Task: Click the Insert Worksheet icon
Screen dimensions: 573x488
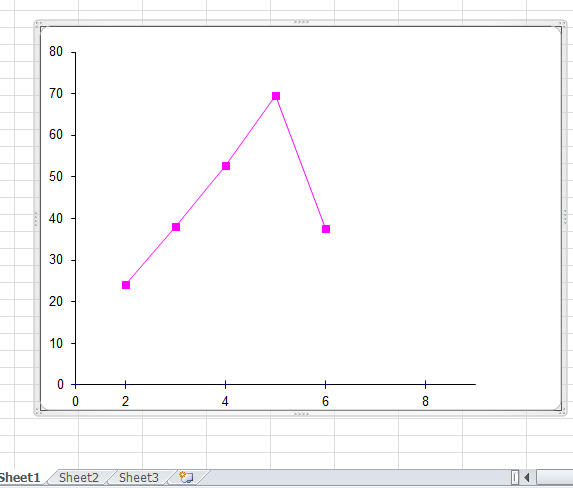Action: (186, 477)
